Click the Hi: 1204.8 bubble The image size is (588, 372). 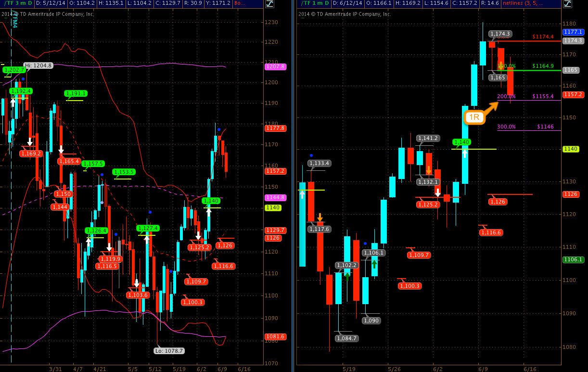pos(38,65)
